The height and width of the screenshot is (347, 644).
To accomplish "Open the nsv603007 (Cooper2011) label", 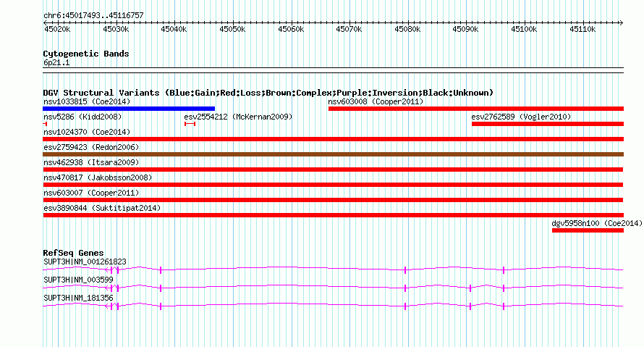I will (91, 193).
